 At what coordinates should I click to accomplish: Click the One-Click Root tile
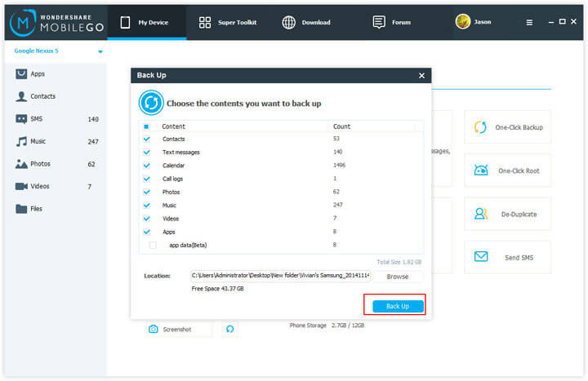click(508, 171)
